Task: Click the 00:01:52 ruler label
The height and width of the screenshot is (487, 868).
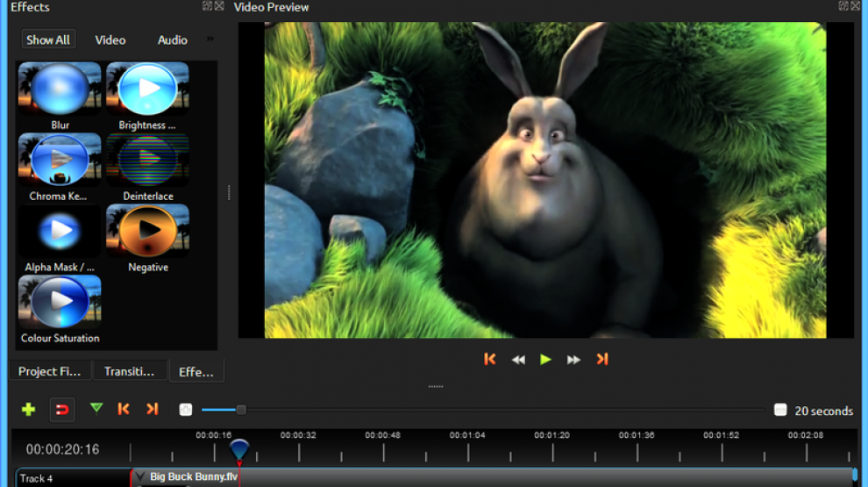Action: 721,435
